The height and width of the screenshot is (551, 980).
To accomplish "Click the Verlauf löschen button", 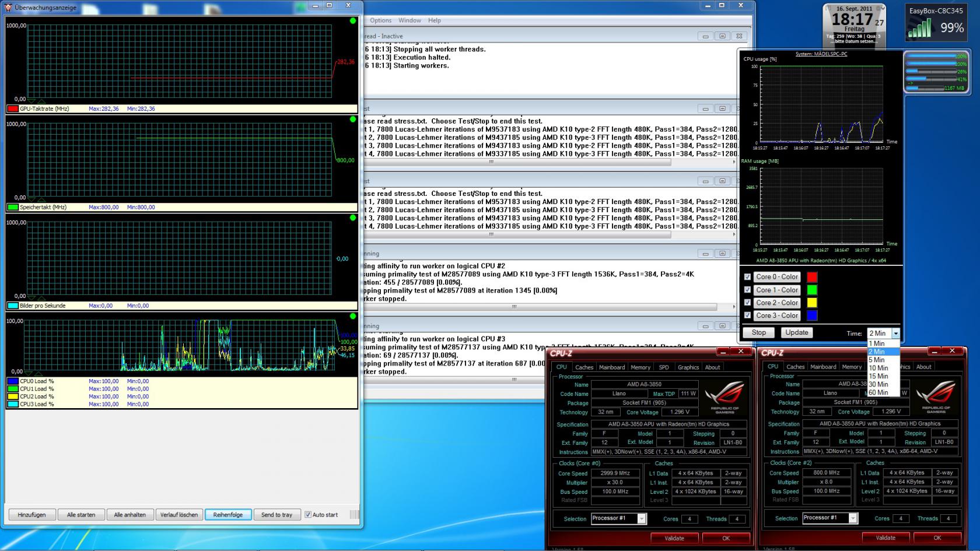I will pyautogui.click(x=180, y=515).
